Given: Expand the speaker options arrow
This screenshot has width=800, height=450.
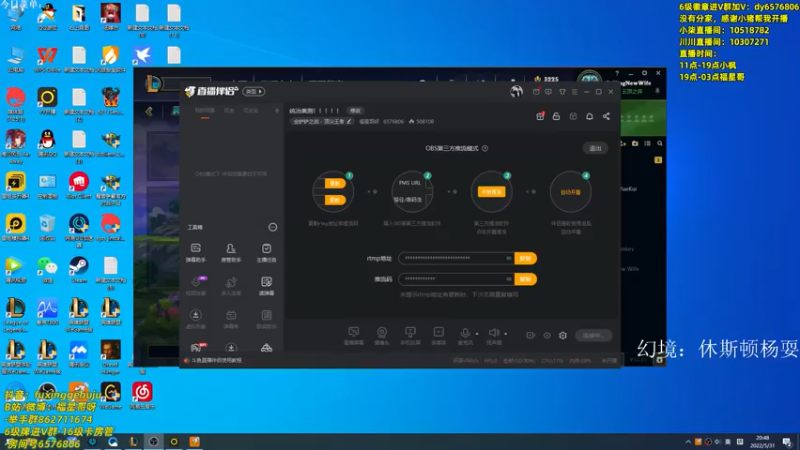Looking at the screenshot, I should click(x=506, y=334).
